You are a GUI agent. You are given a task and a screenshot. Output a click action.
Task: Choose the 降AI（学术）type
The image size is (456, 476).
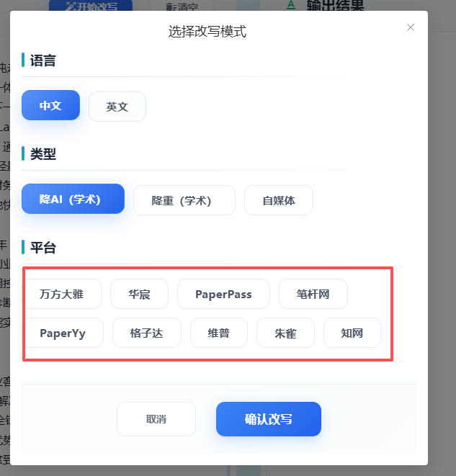[x=73, y=199]
